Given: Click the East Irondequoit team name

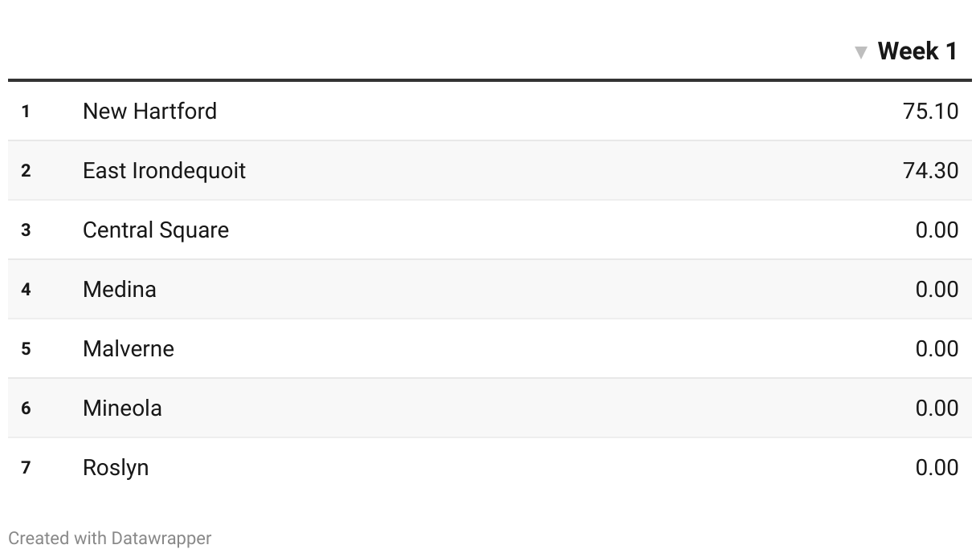Looking at the screenshot, I should [164, 170].
